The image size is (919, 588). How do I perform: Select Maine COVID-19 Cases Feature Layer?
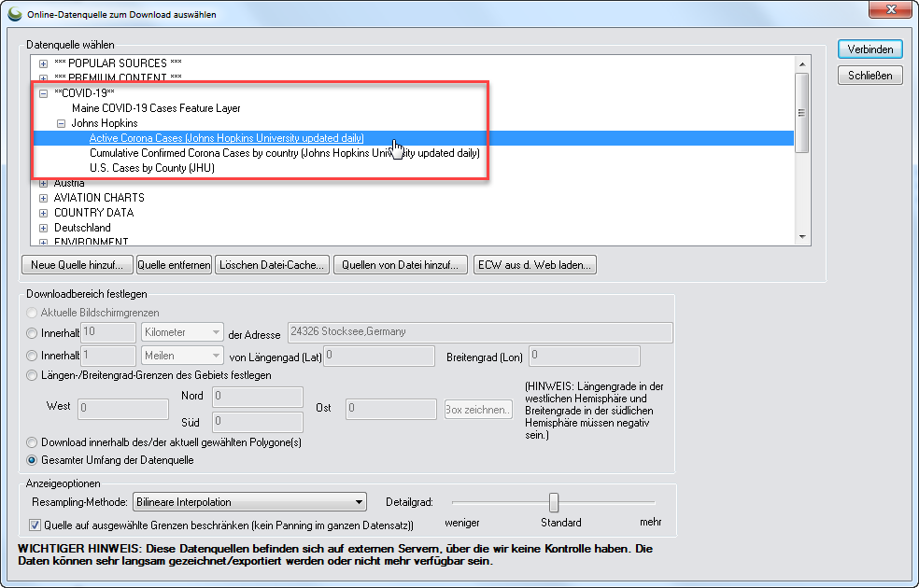click(156, 108)
